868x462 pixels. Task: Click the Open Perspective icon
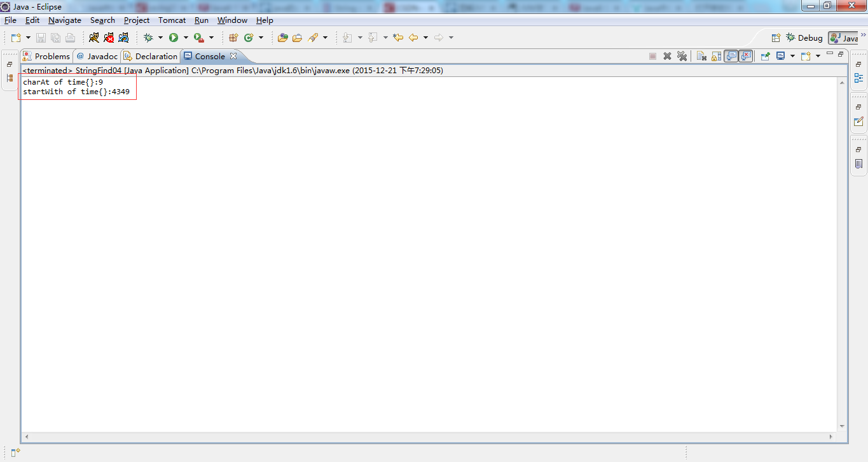[776, 38]
